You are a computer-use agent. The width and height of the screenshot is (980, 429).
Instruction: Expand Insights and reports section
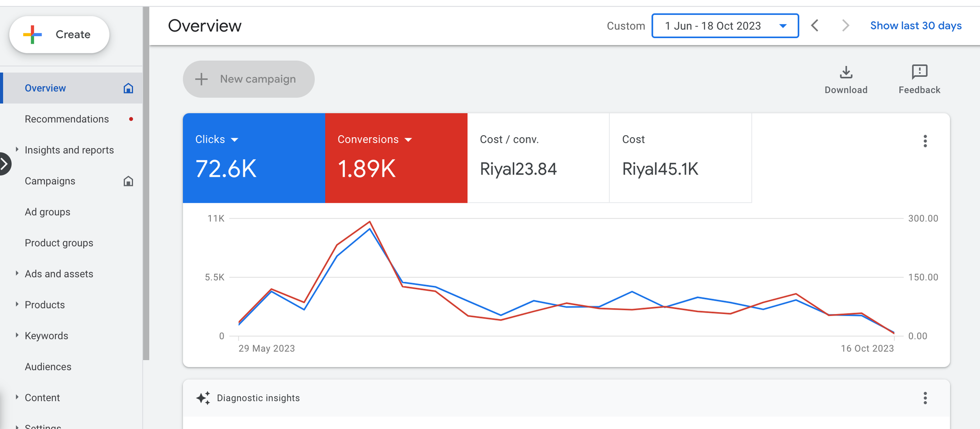click(x=17, y=150)
